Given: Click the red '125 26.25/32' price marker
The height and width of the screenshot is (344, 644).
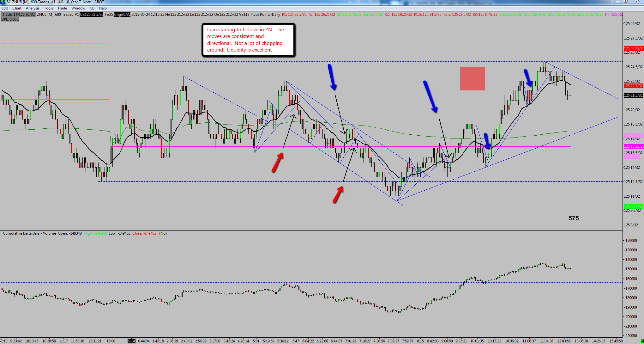Looking at the screenshot, I should click(x=634, y=49).
